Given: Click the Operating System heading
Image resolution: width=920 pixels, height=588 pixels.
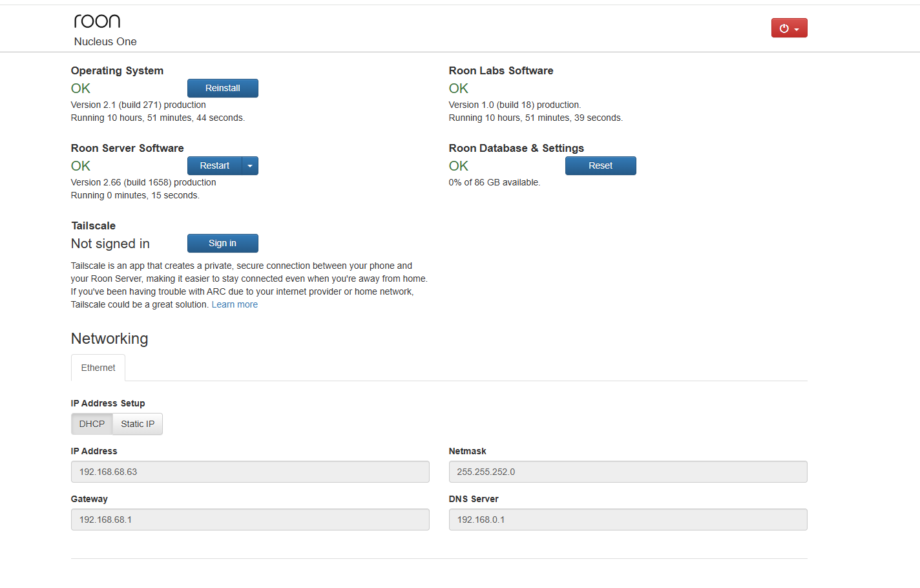Looking at the screenshot, I should point(117,70).
